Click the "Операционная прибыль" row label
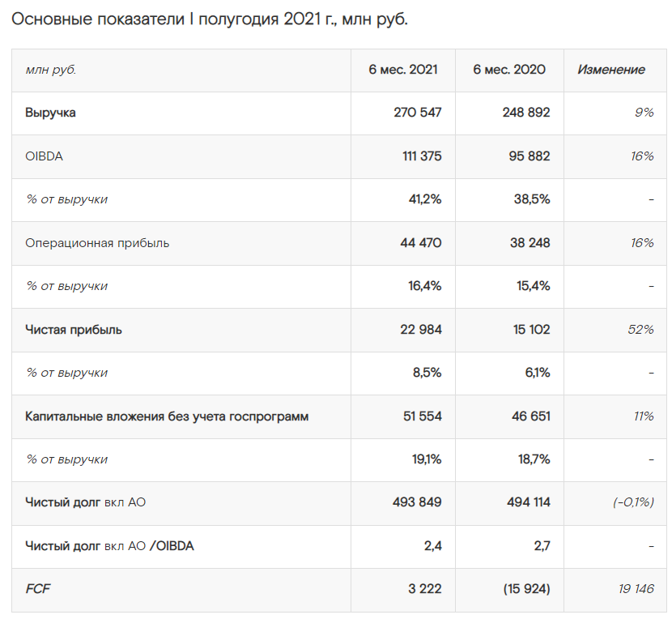Viewport: 672px width, 619px height. [97, 243]
